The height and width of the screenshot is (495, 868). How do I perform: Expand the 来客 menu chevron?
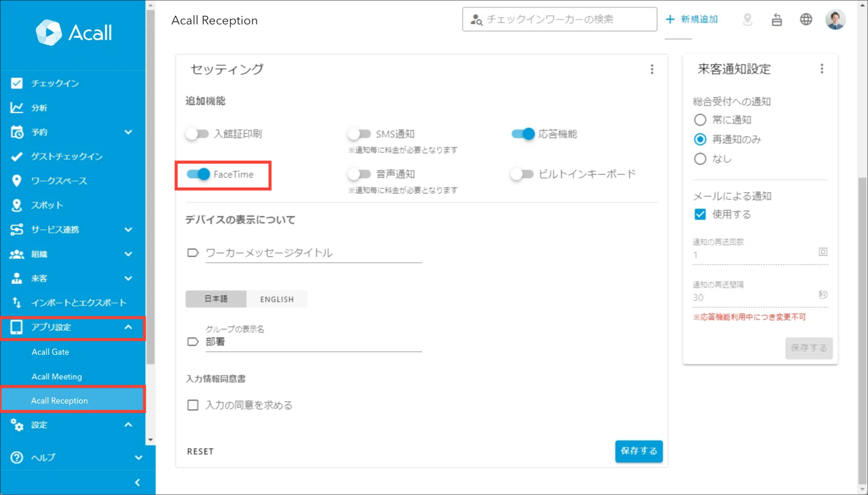pyautogui.click(x=128, y=279)
